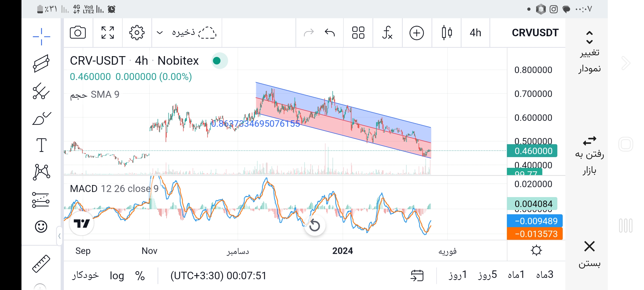Add a symbol to compare

click(x=417, y=33)
